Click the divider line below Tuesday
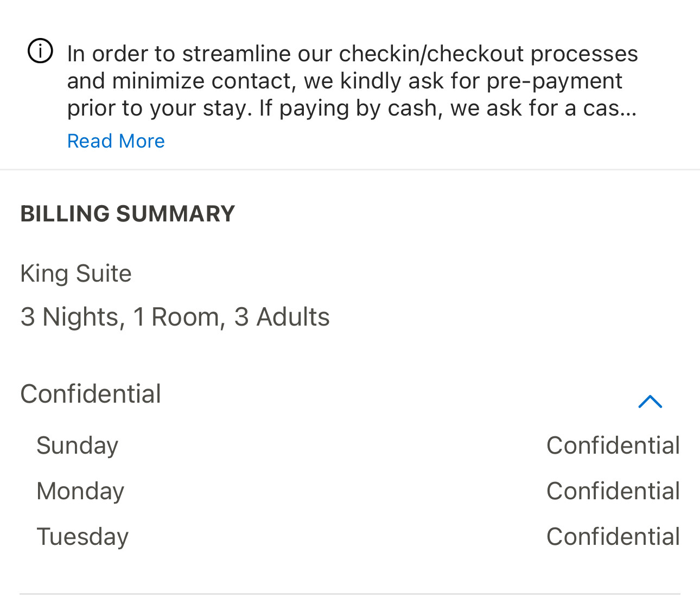This screenshot has height=604, width=700. click(x=350, y=594)
